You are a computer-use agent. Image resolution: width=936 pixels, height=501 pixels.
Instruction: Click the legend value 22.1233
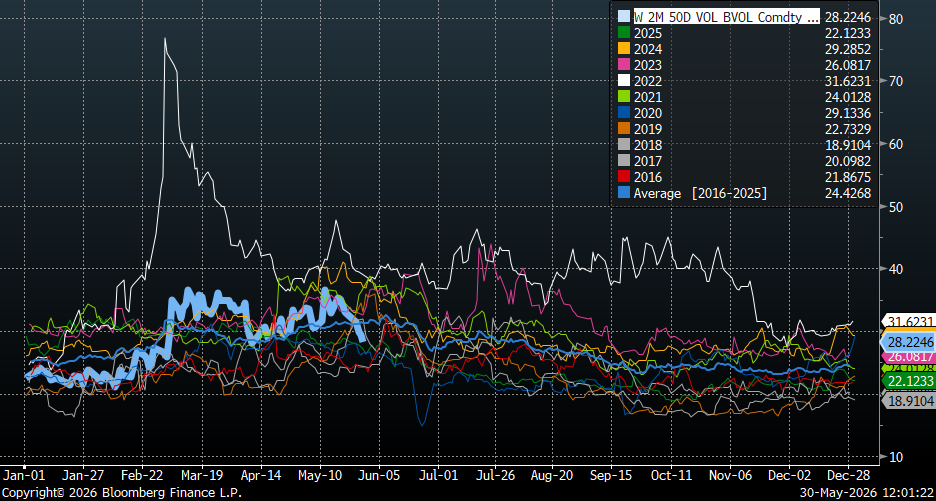coord(848,33)
